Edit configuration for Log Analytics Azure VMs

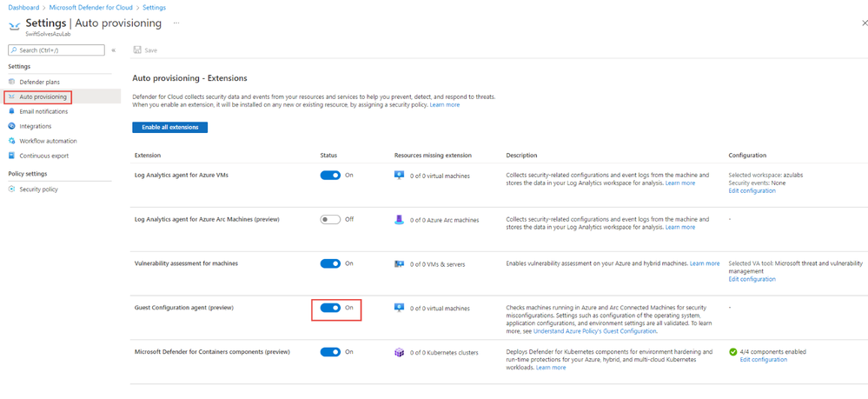point(752,190)
